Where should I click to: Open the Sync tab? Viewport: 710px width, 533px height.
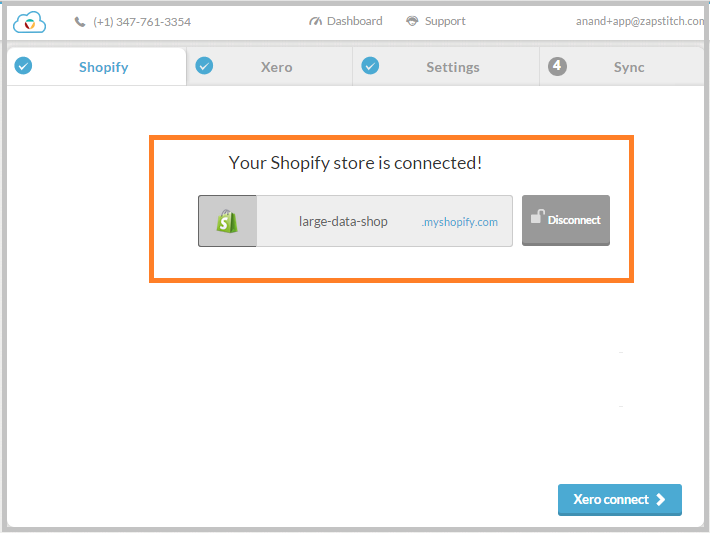click(x=622, y=67)
